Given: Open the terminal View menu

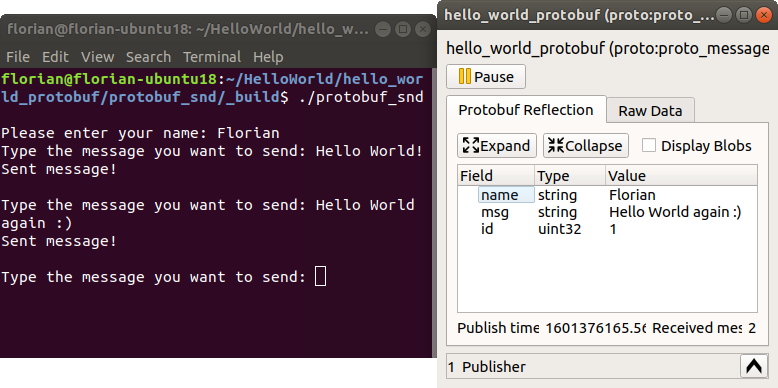Looking at the screenshot, I should 98,57.
